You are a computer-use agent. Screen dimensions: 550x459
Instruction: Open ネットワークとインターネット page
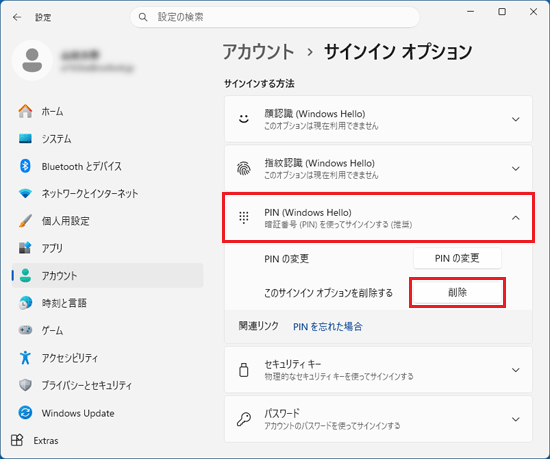coord(108,193)
